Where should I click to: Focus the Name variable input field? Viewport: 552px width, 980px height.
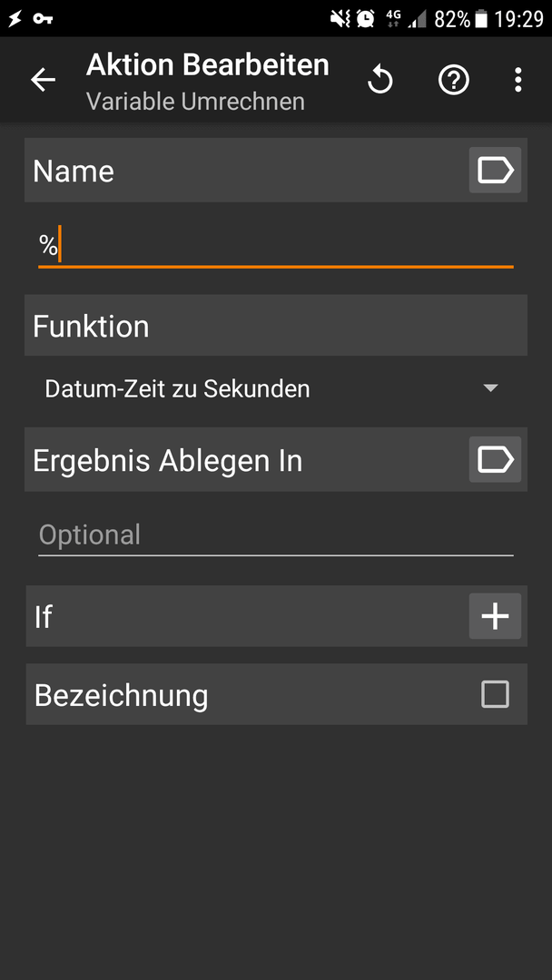(276, 246)
